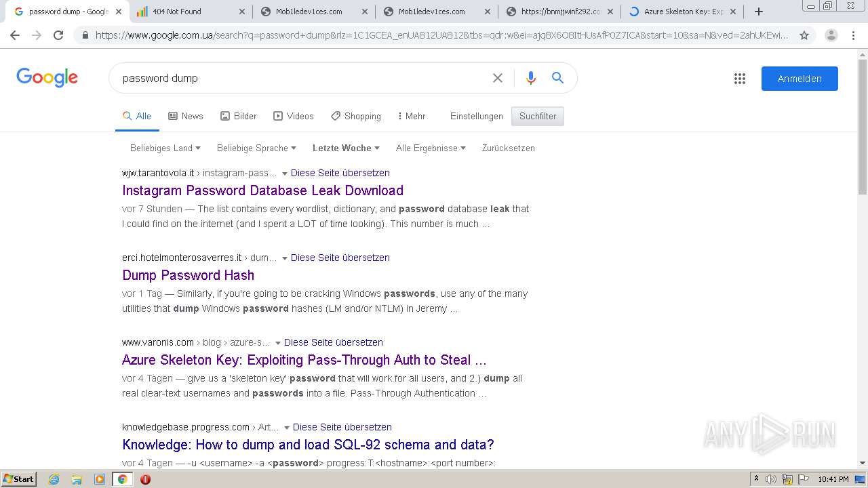Open the file explorer taskbar icon
Image resolution: width=868 pixels, height=488 pixels.
(x=77, y=479)
